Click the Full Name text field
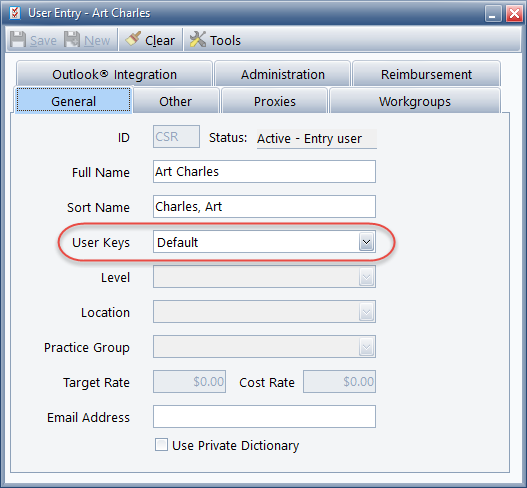This screenshot has height=488, width=527. (265, 171)
